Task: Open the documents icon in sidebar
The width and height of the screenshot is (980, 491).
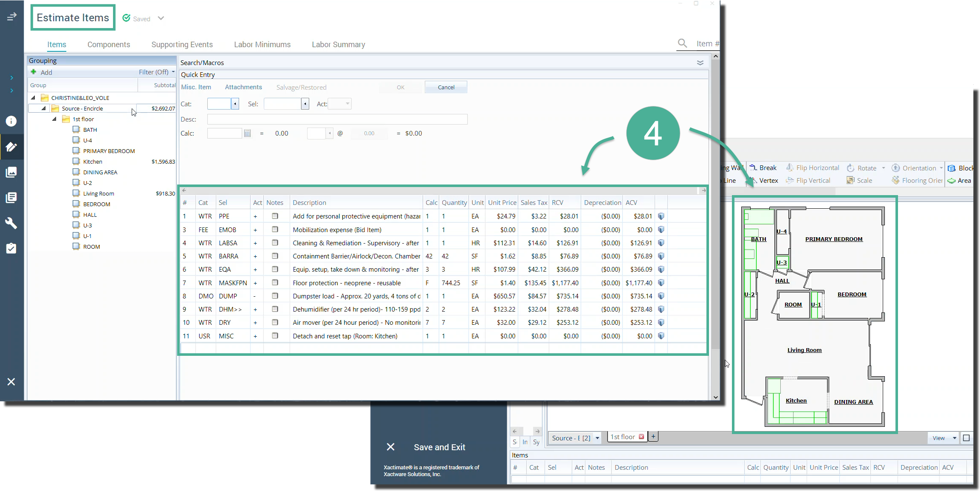Action: click(x=11, y=198)
